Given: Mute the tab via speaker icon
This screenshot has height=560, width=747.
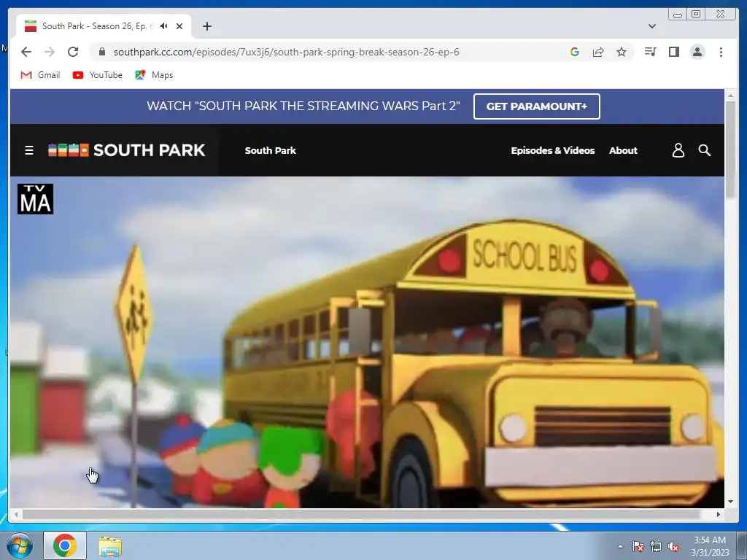Looking at the screenshot, I should click(x=164, y=26).
